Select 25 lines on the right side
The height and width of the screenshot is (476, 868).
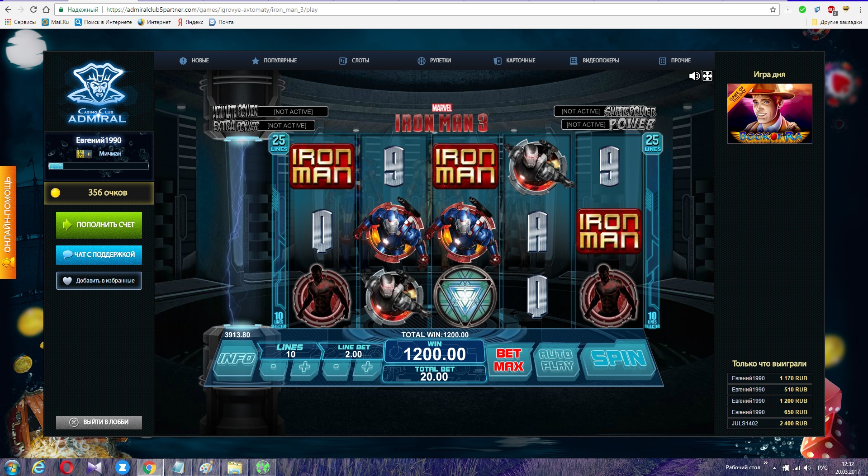pyautogui.click(x=652, y=143)
